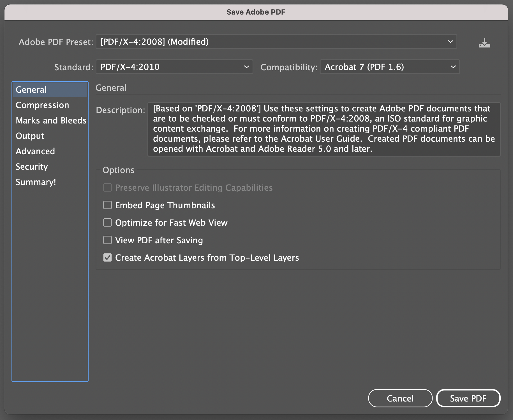Click the save preset download icon
The width and height of the screenshot is (513, 420).
(484, 43)
